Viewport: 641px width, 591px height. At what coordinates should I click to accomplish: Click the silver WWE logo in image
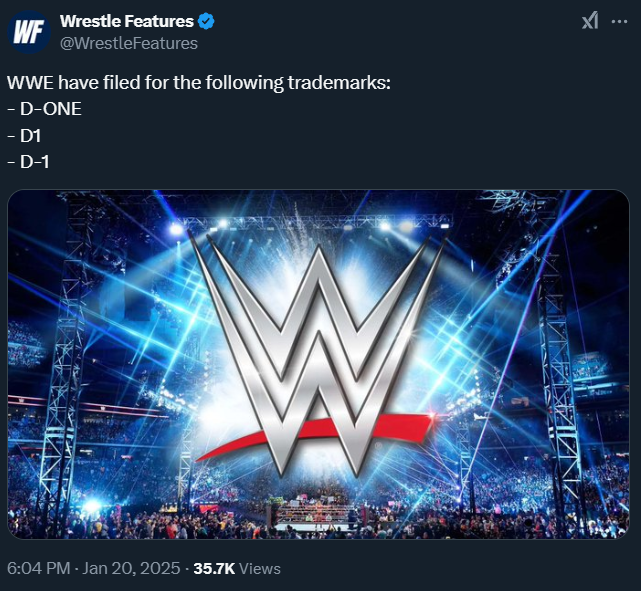coord(318,340)
